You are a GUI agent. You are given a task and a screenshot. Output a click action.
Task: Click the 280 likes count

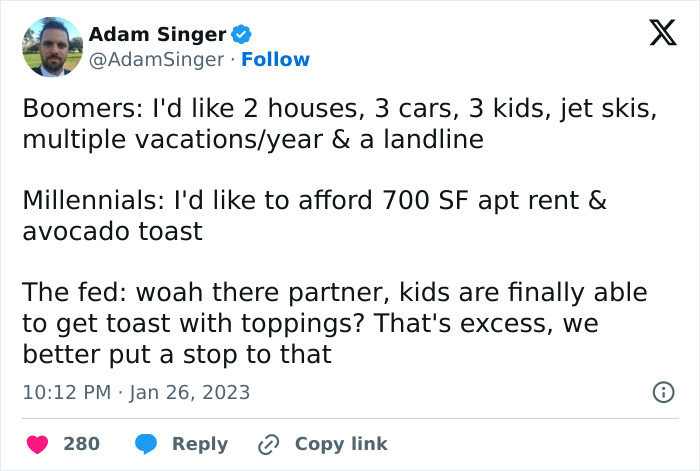point(81,443)
